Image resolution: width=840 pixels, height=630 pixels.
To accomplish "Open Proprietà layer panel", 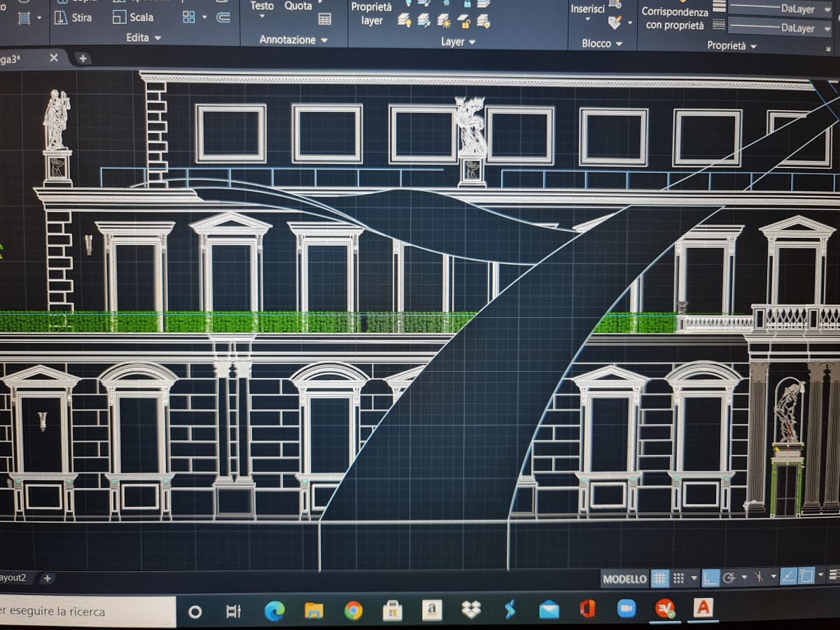I will (372, 14).
